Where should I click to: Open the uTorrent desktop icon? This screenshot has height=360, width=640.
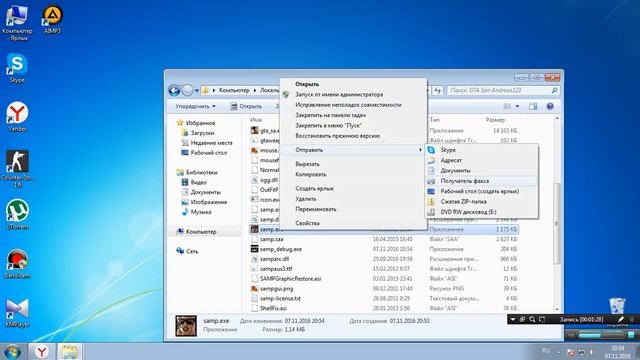17,214
